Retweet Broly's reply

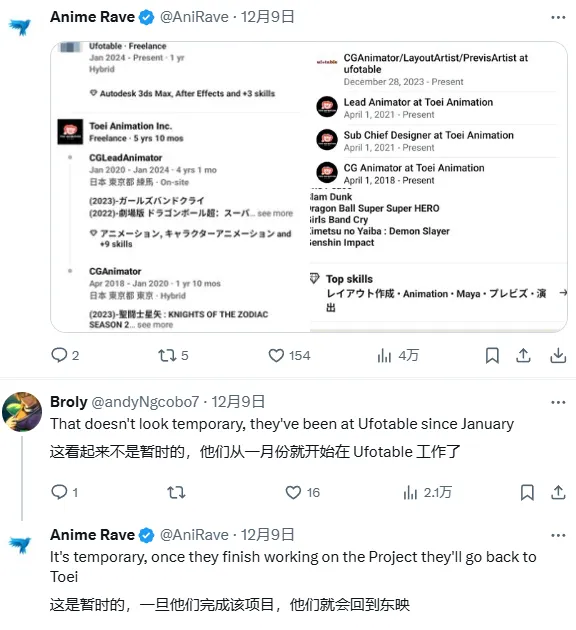tap(176, 492)
